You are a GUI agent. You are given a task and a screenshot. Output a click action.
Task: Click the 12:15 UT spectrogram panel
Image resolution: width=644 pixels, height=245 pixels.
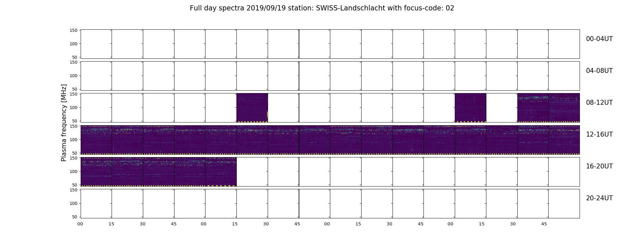(x=127, y=140)
